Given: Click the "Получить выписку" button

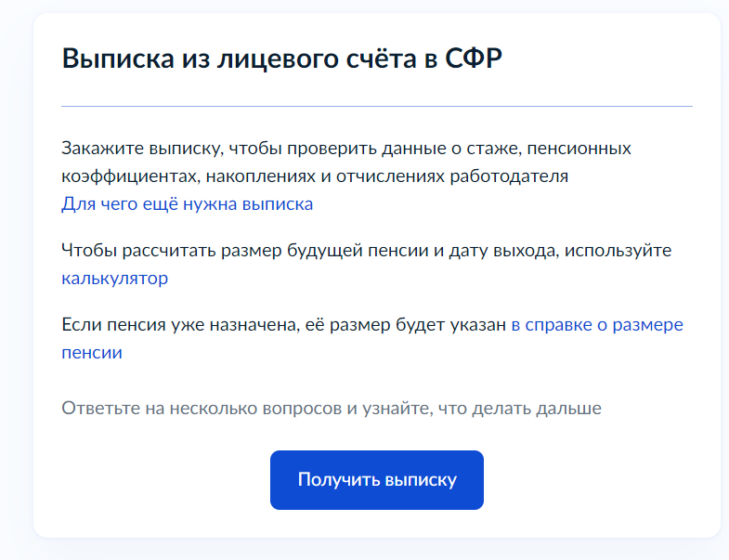Looking at the screenshot, I should click(377, 479).
